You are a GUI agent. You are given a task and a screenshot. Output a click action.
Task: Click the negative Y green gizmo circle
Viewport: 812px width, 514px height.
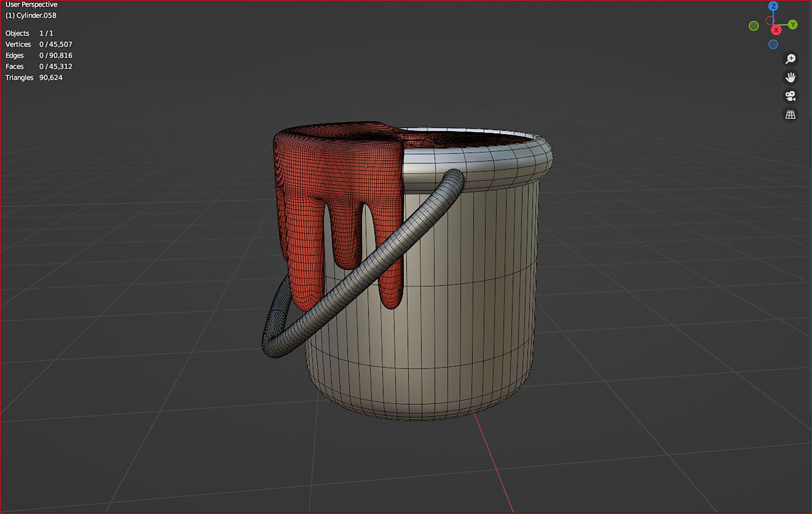(x=754, y=26)
